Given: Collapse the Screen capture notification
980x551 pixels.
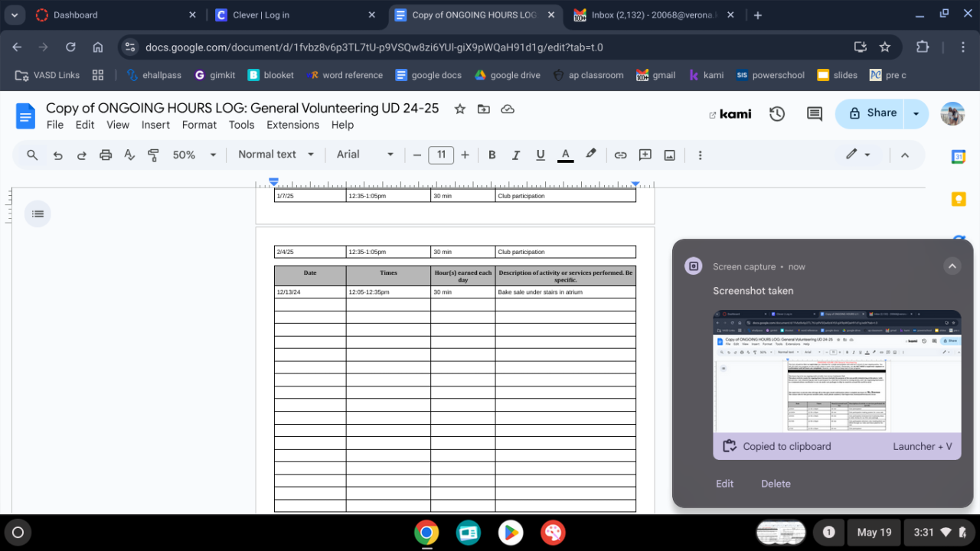Looking at the screenshot, I should point(952,266).
